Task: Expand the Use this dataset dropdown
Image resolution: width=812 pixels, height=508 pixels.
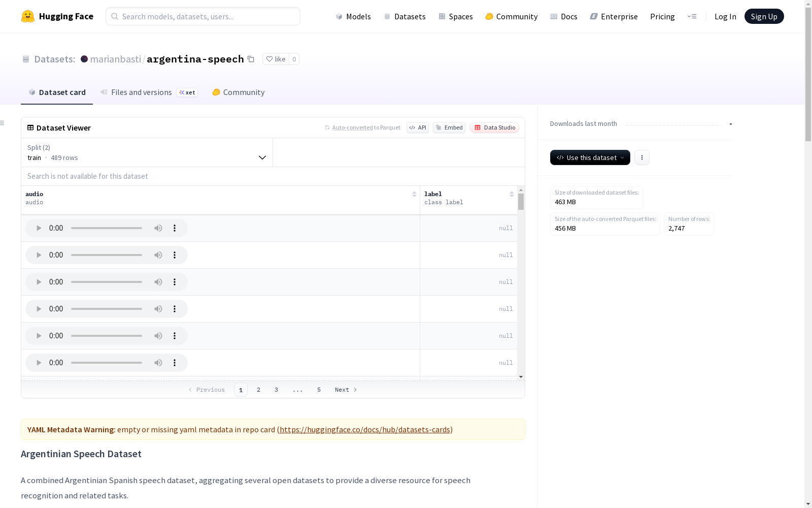Action: tap(590, 157)
